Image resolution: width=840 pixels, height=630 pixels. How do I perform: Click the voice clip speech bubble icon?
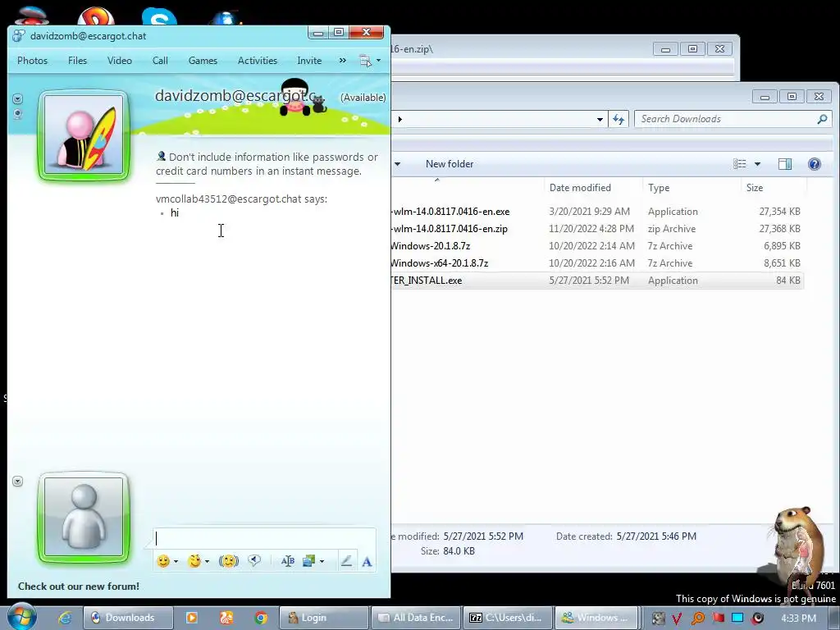tap(254, 561)
